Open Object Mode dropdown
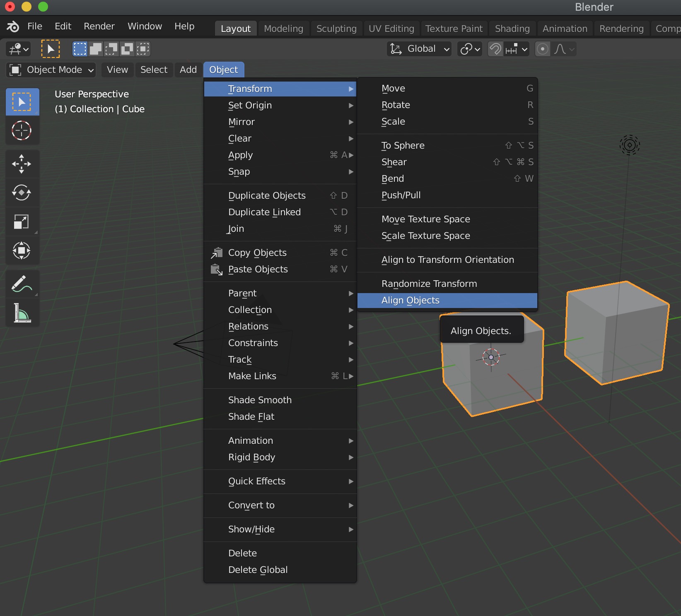This screenshot has height=616, width=681. 51,70
